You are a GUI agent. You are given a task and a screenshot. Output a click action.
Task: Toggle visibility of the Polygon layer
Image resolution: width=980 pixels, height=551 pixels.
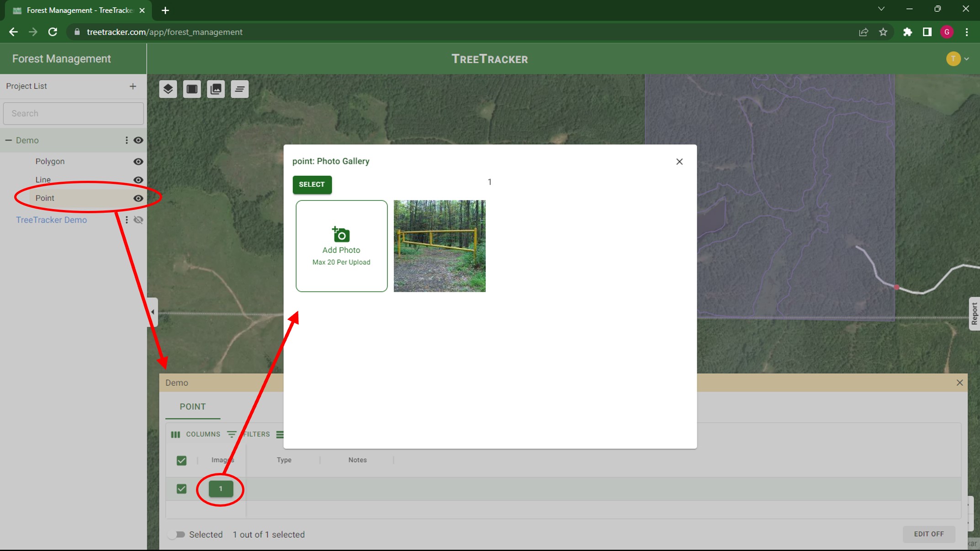click(x=138, y=161)
